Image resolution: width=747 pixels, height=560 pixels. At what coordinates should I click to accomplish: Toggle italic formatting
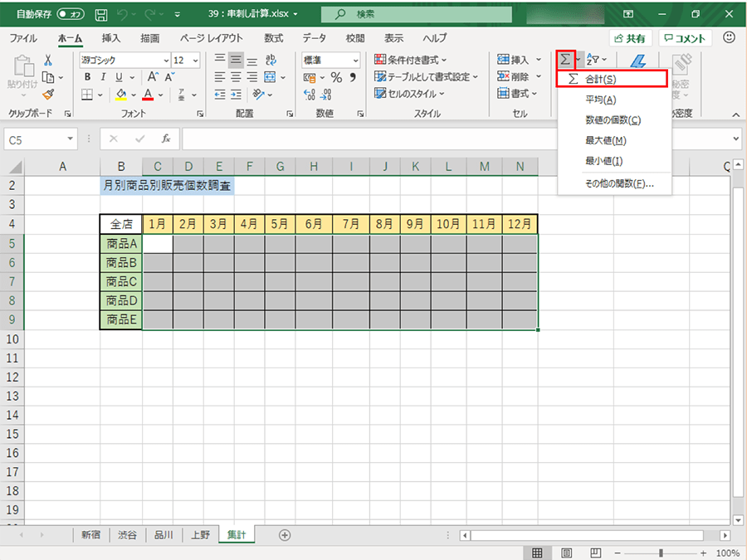click(102, 77)
